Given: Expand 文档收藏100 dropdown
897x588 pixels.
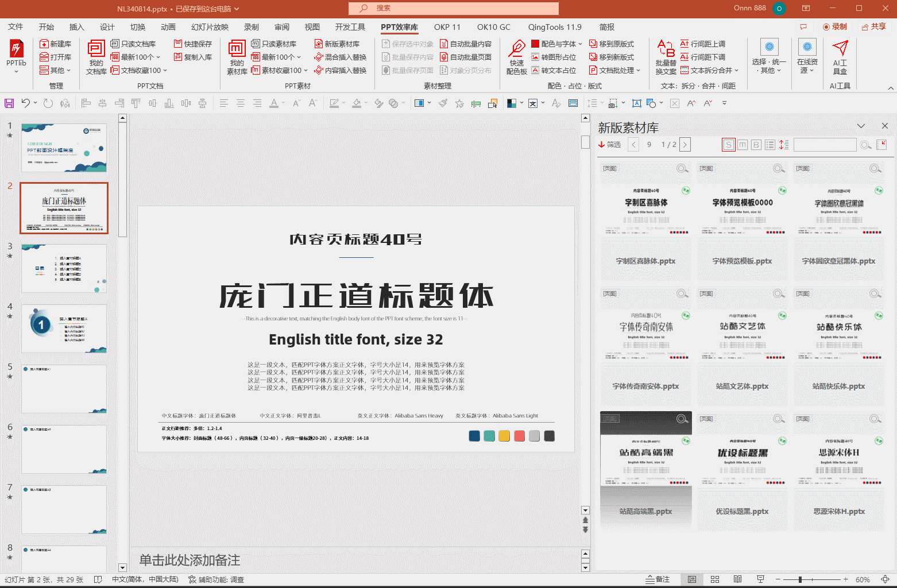Looking at the screenshot, I should [x=139, y=70].
